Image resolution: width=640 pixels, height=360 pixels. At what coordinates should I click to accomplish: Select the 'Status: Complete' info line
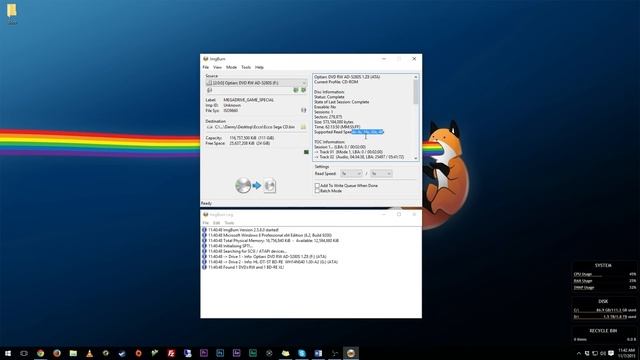click(x=329, y=97)
